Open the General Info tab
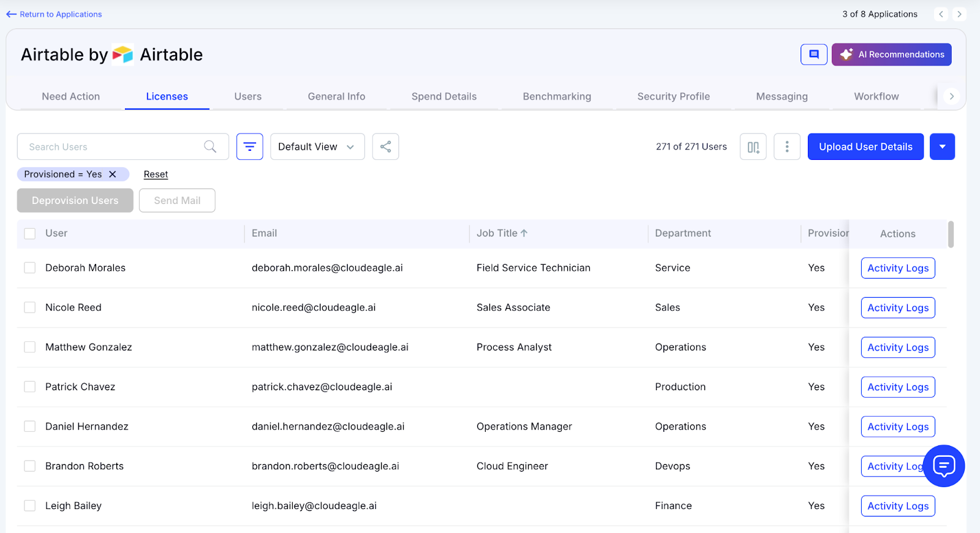980x533 pixels. [336, 96]
